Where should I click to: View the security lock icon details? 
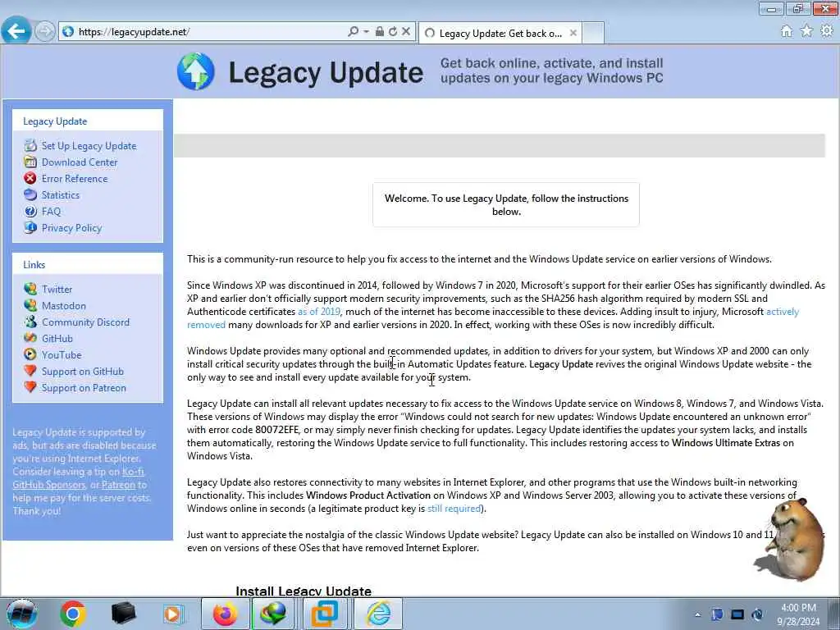point(379,32)
